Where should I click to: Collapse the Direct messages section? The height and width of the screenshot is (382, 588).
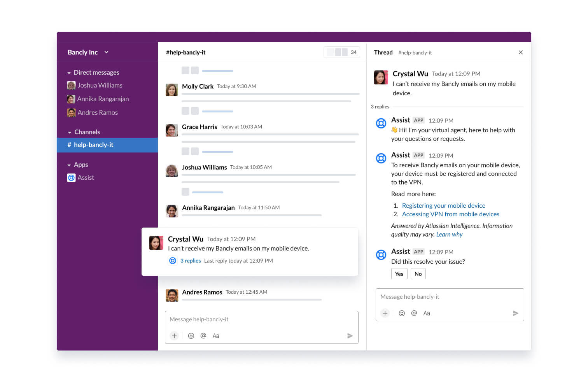pos(69,72)
